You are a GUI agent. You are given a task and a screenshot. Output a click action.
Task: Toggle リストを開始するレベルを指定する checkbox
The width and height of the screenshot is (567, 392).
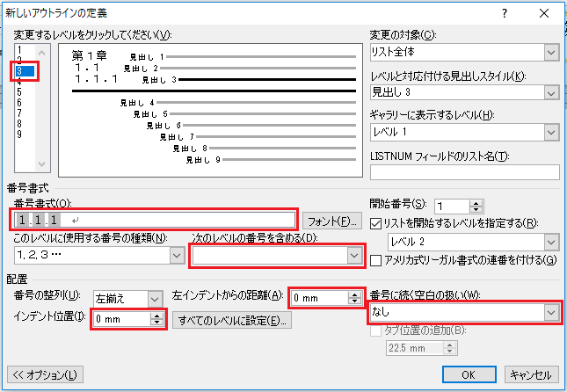tap(375, 223)
